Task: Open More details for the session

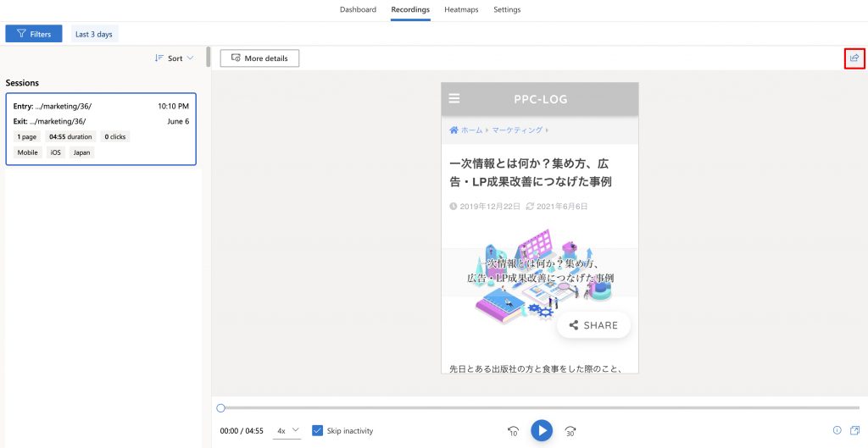Action: (x=259, y=58)
